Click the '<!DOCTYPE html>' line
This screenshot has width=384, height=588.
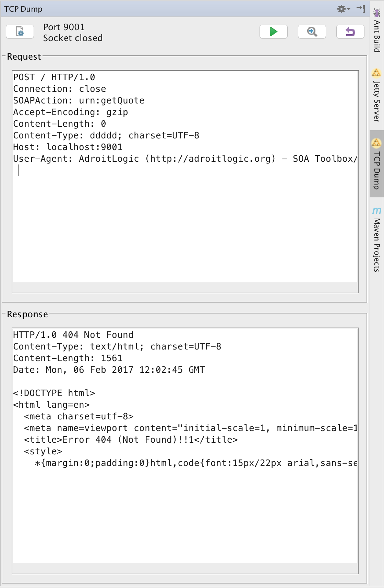pyautogui.click(x=54, y=393)
